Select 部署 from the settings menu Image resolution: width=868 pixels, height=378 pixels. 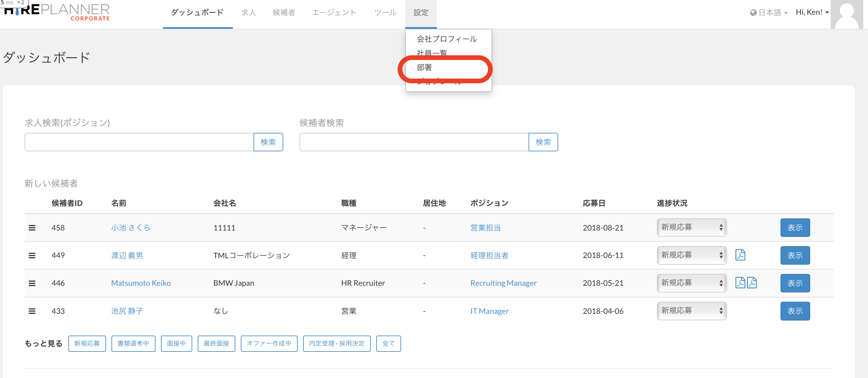click(424, 67)
